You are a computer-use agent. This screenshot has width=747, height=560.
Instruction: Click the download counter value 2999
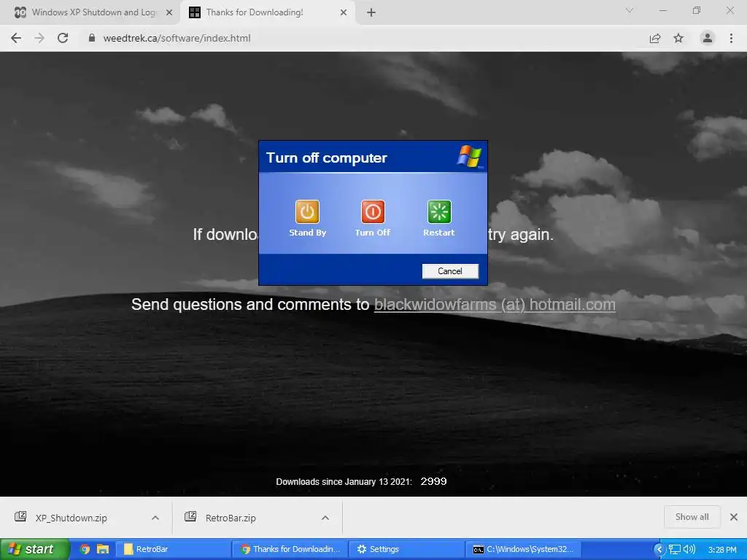[433, 481]
